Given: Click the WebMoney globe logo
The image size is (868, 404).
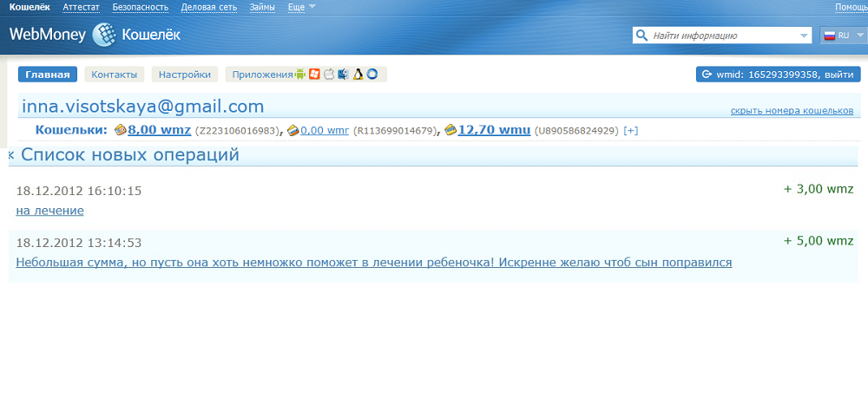Looking at the screenshot, I should point(104,35).
